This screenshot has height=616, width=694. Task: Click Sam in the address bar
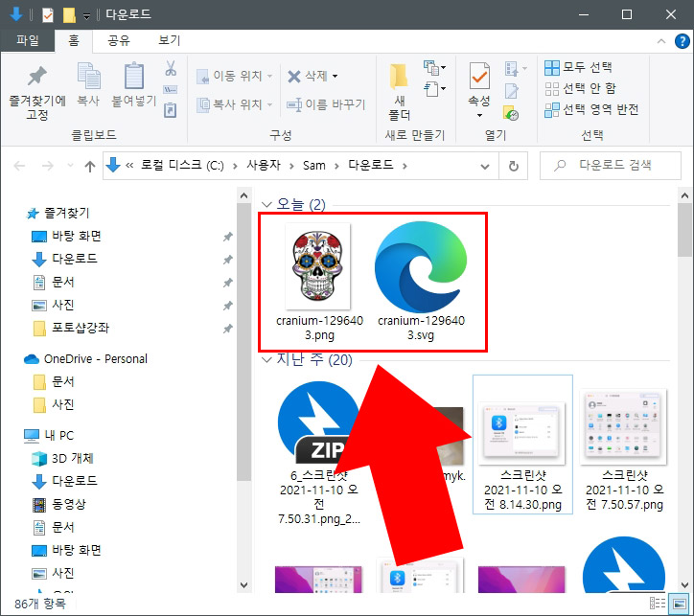[314, 166]
